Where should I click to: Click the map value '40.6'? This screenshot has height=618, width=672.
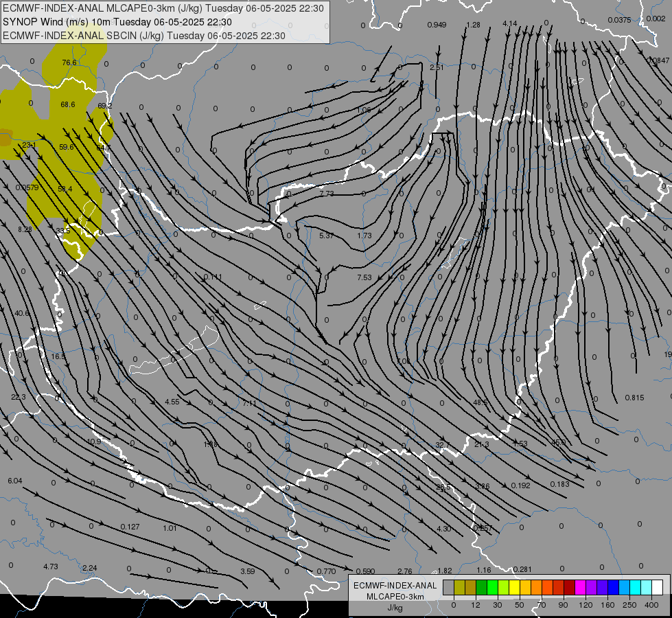[x=22, y=314]
